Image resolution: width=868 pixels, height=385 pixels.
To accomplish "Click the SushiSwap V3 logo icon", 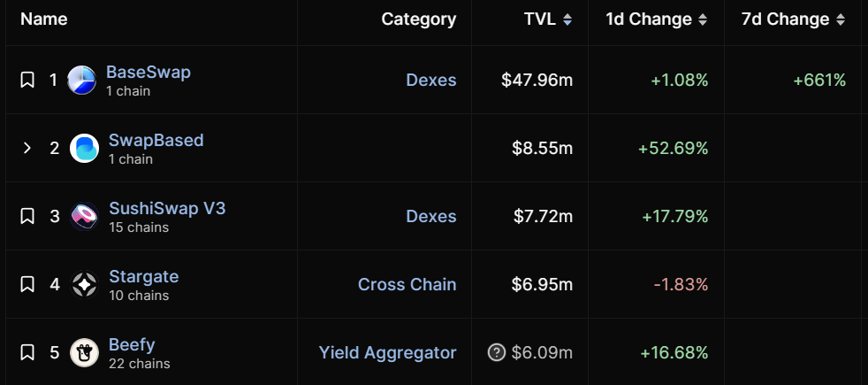I will click(x=84, y=216).
